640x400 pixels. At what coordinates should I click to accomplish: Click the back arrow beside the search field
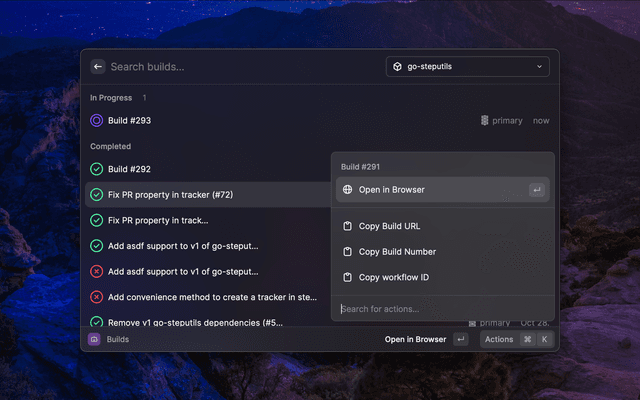coord(98,67)
